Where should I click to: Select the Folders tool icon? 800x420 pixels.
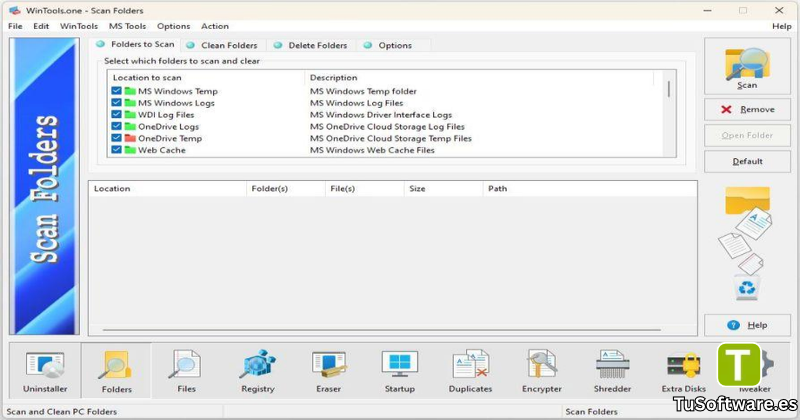click(116, 372)
